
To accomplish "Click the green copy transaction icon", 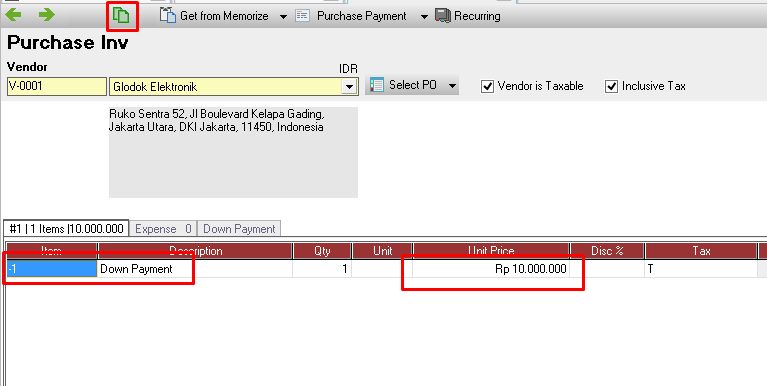I will coord(121,16).
